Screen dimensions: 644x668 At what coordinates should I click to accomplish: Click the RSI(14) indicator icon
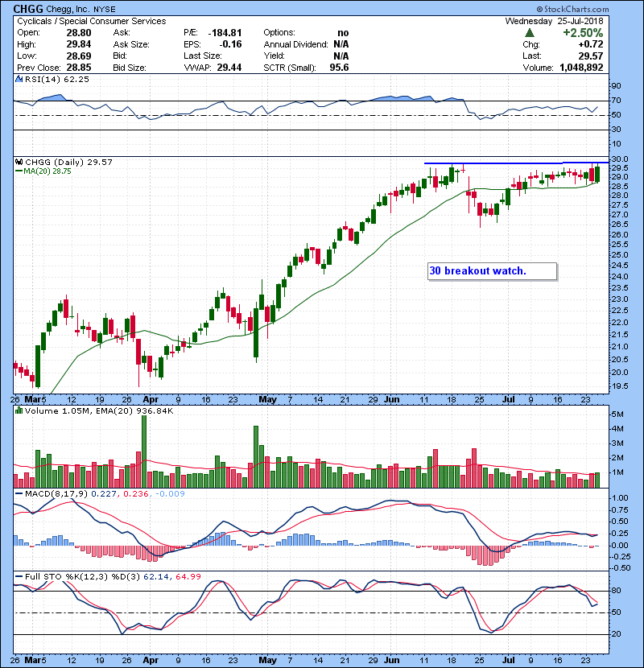[19, 79]
